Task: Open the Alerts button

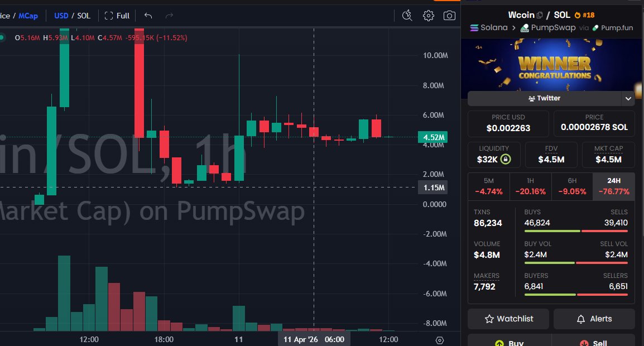Action: click(594, 319)
